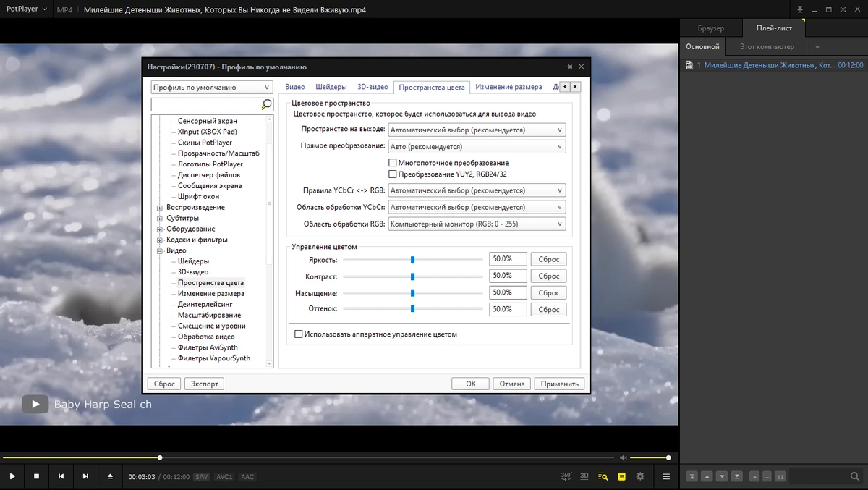Collapse the Видео tree node
868x490 pixels.
tap(160, 250)
